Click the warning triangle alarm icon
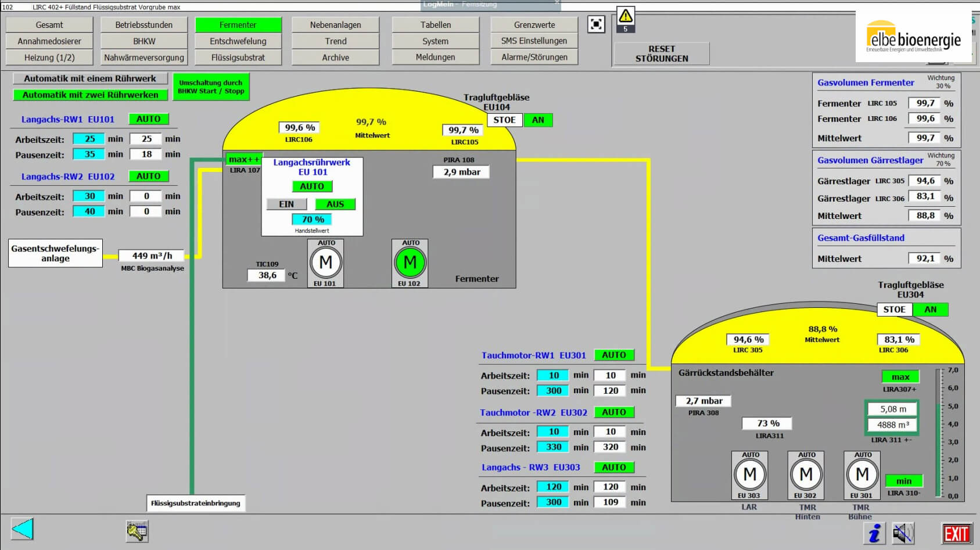Screen dimensions: 980x550 [x=625, y=20]
